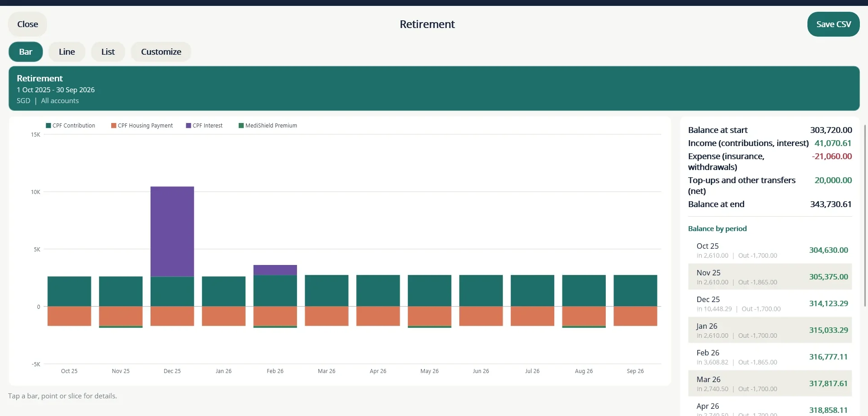
Task: Open the Apr 26 balance period row
Action: point(770,407)
